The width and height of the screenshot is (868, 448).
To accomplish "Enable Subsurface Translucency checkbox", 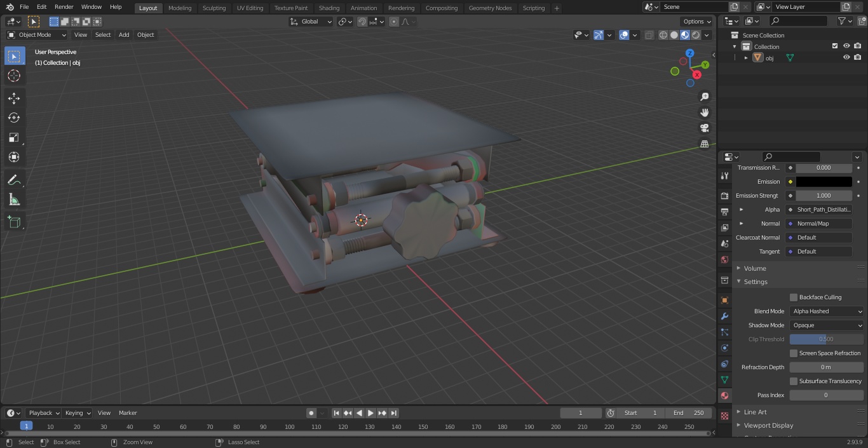I will (794, 381).
